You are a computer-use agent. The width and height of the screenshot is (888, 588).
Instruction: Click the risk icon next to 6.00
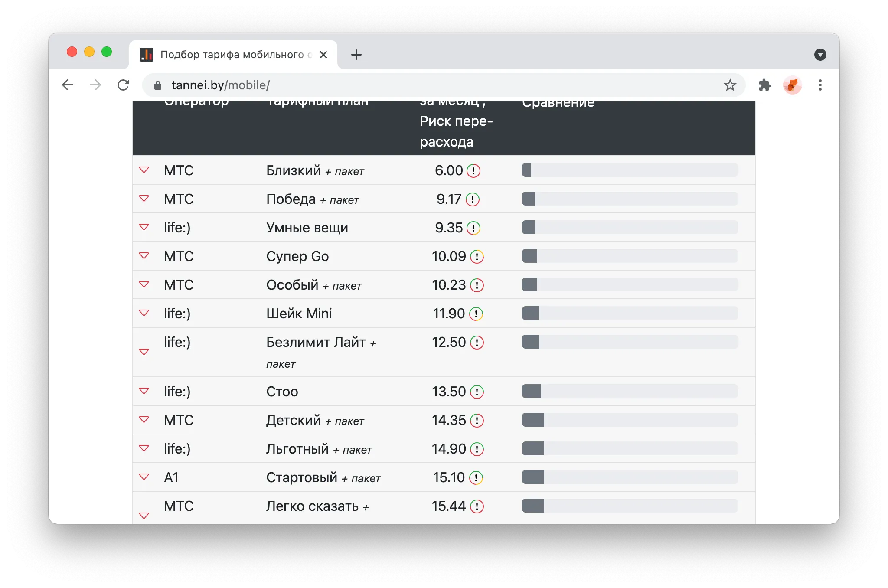pos(473,171)
